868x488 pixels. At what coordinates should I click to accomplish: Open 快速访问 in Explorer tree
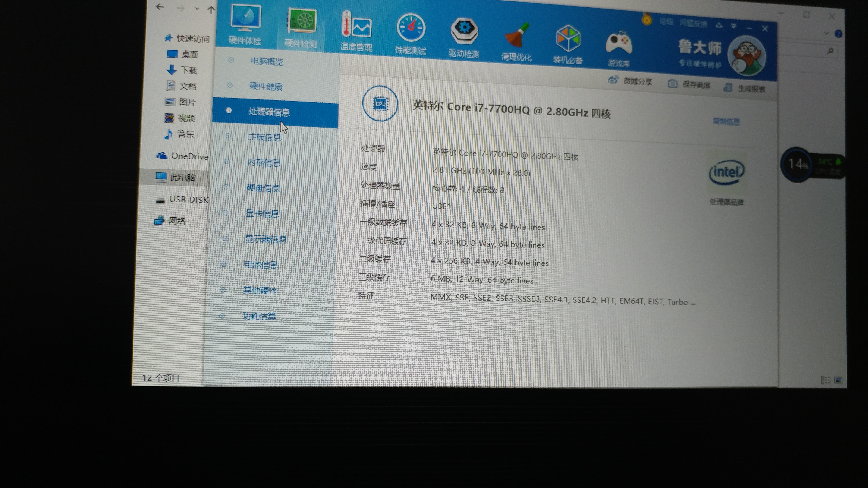[x=187, y=38]
